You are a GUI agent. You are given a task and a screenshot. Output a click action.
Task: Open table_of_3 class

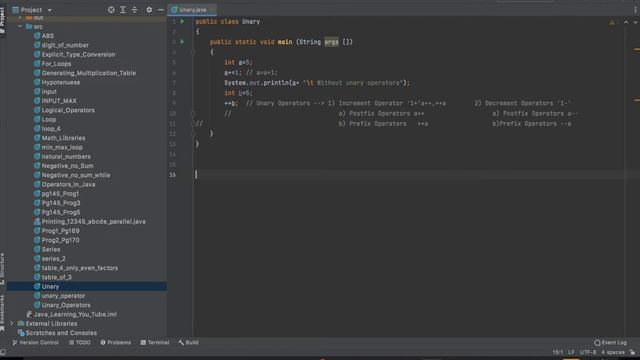click(x=56, y=277)
